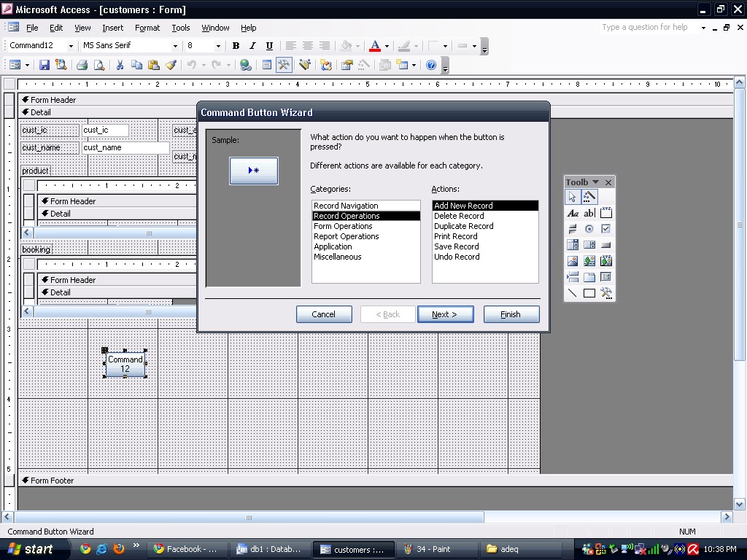
Task: Select the Image tool in Toolbox
Action: pos(573,261)
